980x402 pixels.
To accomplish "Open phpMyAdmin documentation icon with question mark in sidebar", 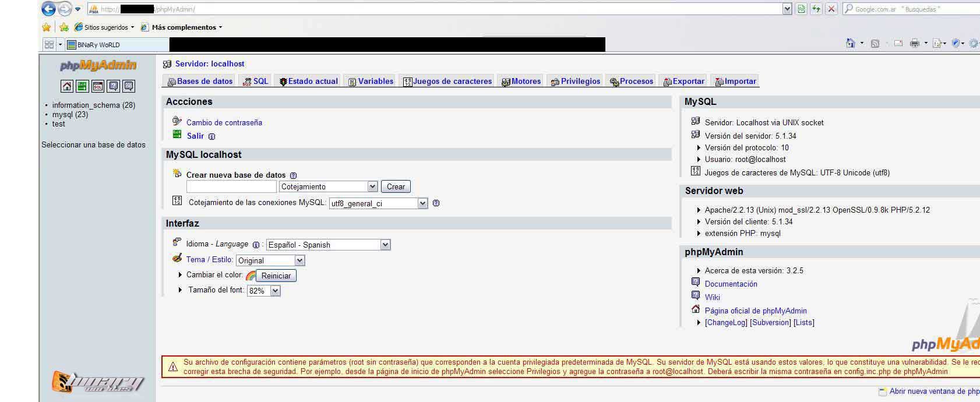I will click(114, 86).
